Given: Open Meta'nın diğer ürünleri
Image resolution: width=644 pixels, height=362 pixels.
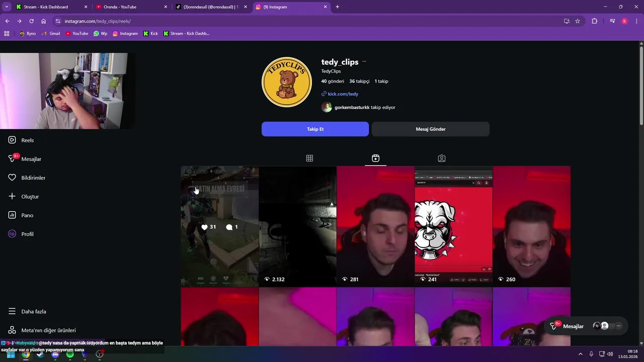Looking at the screenshot, I should 42,330.
